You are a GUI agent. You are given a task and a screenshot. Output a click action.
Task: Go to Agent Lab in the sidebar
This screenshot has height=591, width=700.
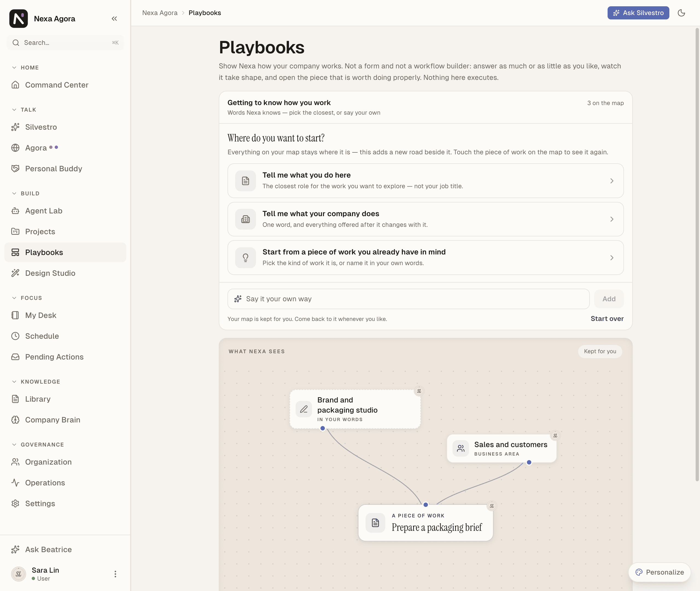65,211
